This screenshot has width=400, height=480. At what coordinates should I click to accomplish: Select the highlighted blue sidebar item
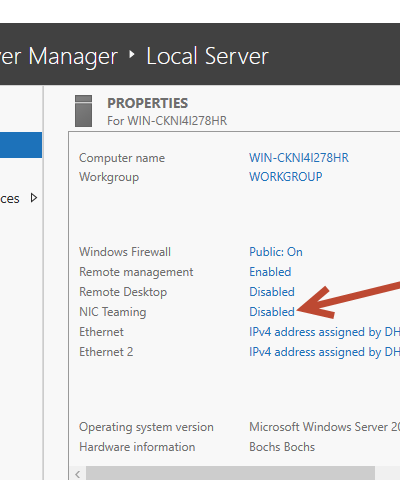tap(21, 145)
